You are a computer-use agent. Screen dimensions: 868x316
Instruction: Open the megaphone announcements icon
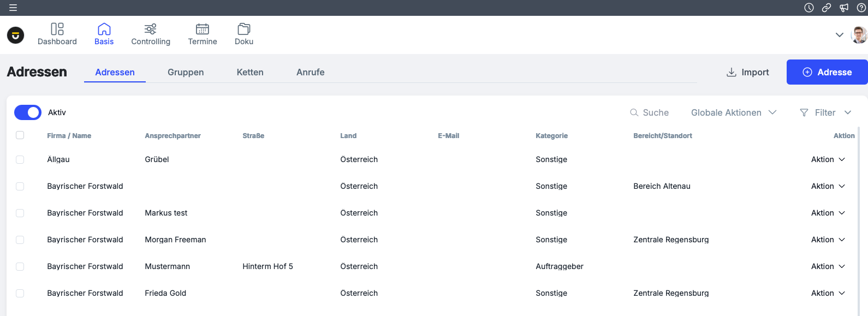point(844,8)
